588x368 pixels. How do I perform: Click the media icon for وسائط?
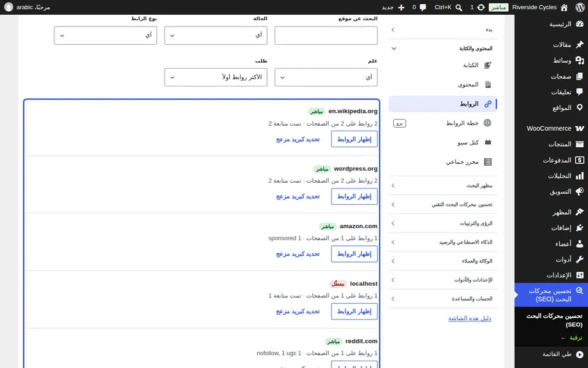tap(580, 61)
